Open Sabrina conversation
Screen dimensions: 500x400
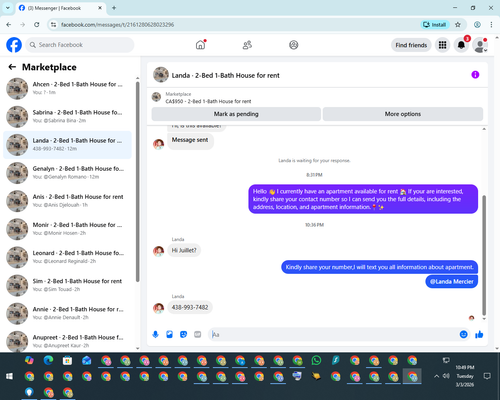(67, 117)
